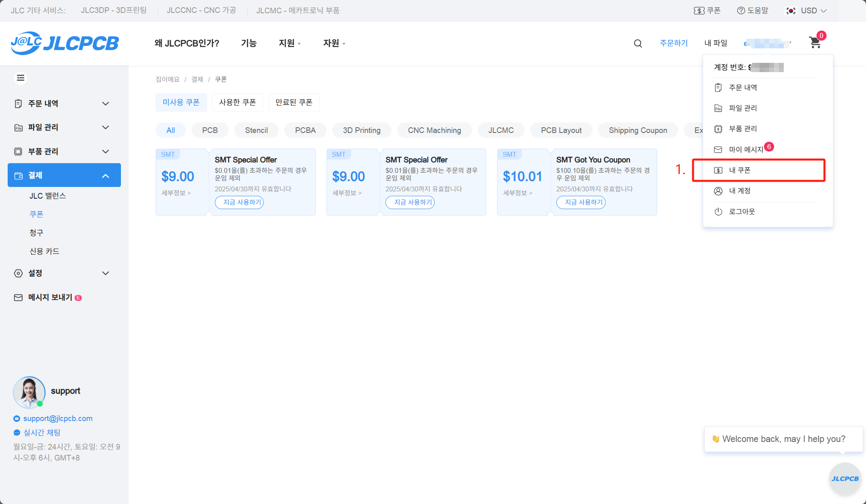Open the USD currency dropdown

click(814, 11)
